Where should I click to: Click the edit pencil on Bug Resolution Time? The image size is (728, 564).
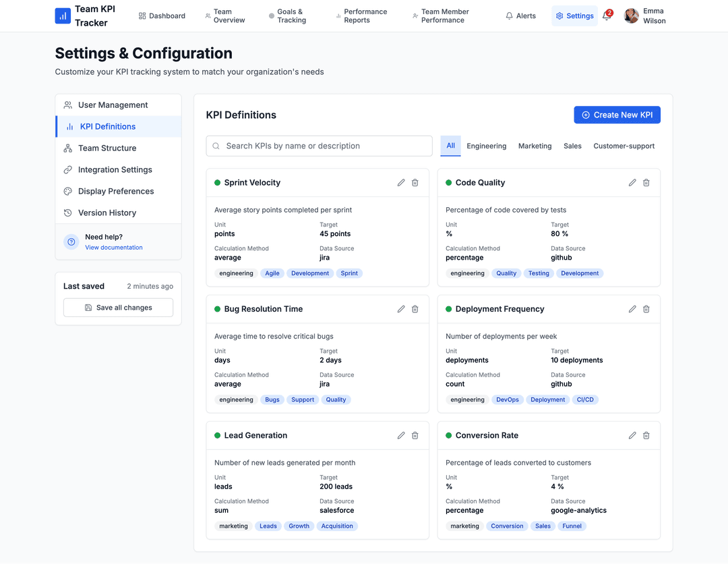click(x=401, y=309)
